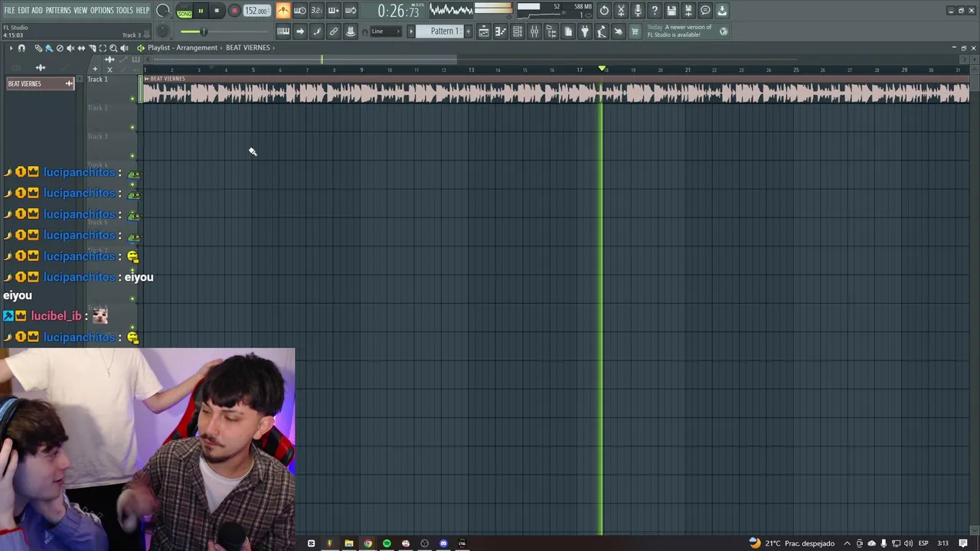Viewport: 980px width, 551px height.
Task: Select the playlist mute tool
Action: click(70, 48)
